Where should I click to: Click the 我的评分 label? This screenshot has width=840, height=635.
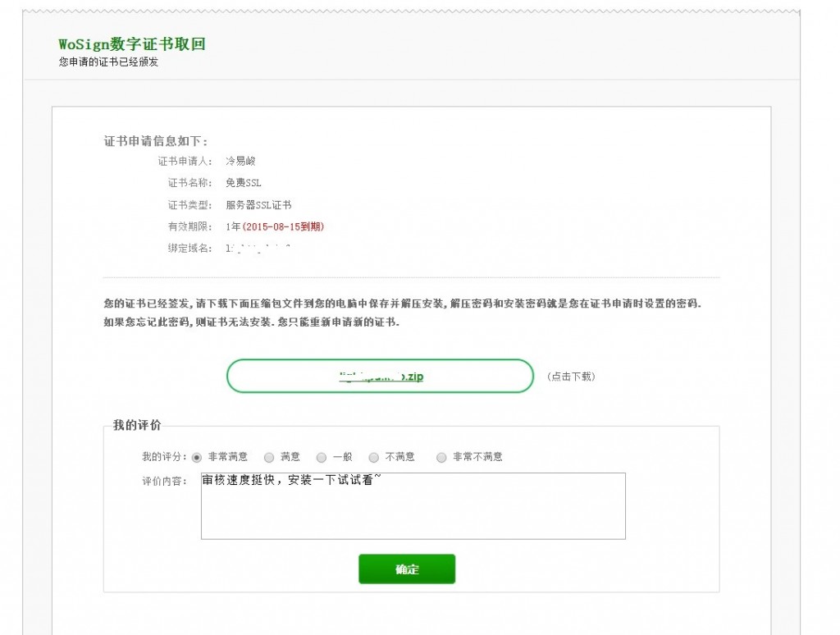click(x=164, y=456)
